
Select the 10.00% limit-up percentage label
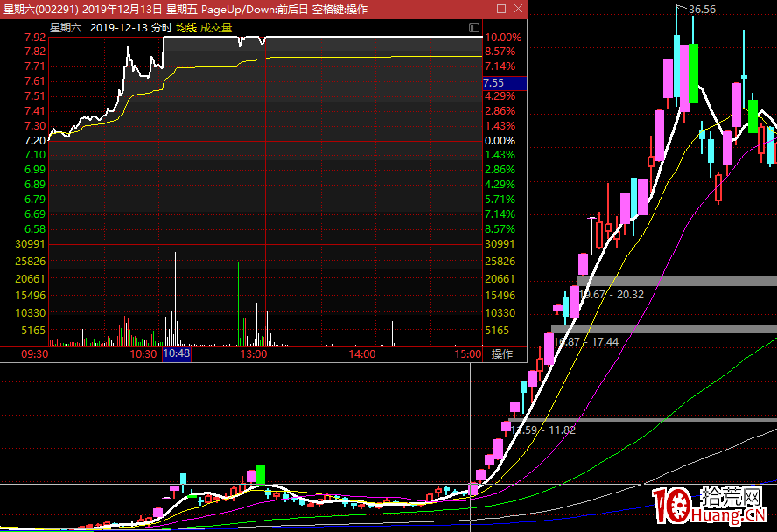click(503, 38)
